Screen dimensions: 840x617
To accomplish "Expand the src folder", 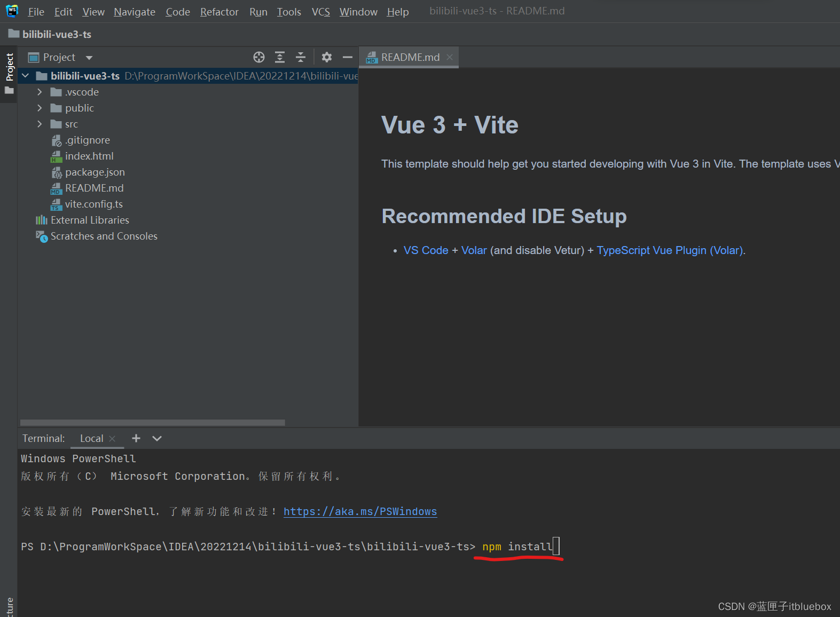I will coord(40,124).
